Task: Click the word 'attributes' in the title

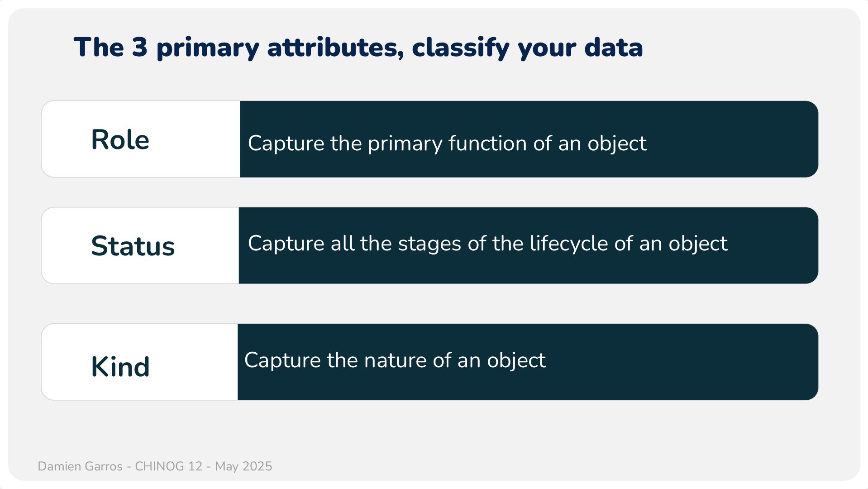Action: (335, 47)
